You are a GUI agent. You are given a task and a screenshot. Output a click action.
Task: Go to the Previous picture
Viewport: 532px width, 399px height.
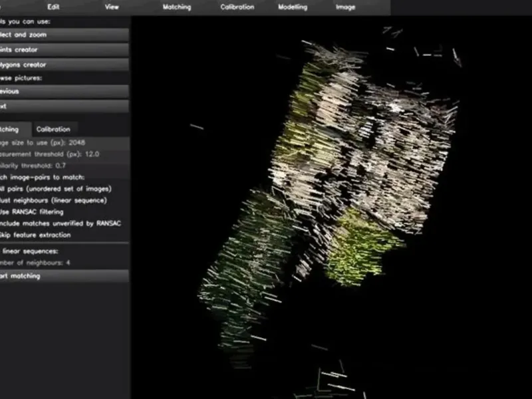pos(64,91)
